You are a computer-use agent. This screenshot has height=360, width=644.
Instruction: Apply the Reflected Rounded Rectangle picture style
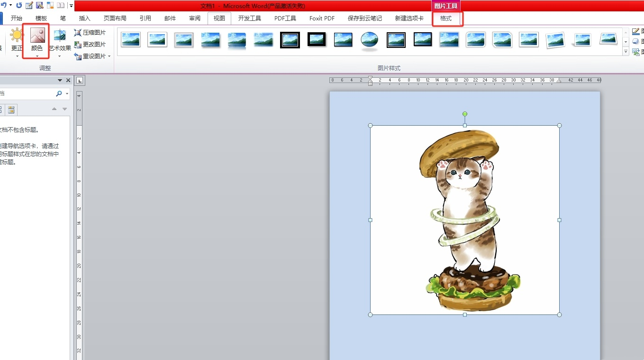coord(237,40)
